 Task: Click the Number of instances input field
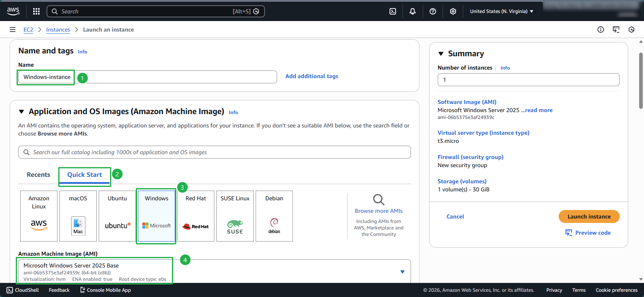(x=528, y=80)
